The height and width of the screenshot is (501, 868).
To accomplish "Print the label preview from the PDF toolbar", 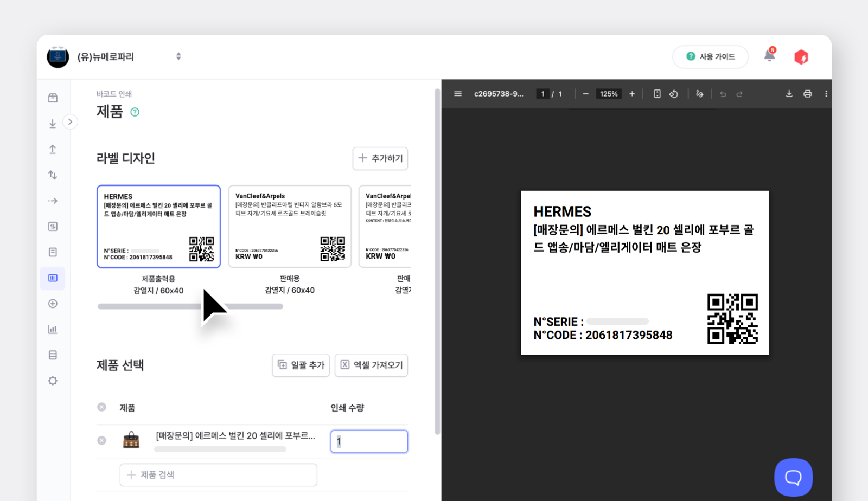I will click(x=808, y=93).
